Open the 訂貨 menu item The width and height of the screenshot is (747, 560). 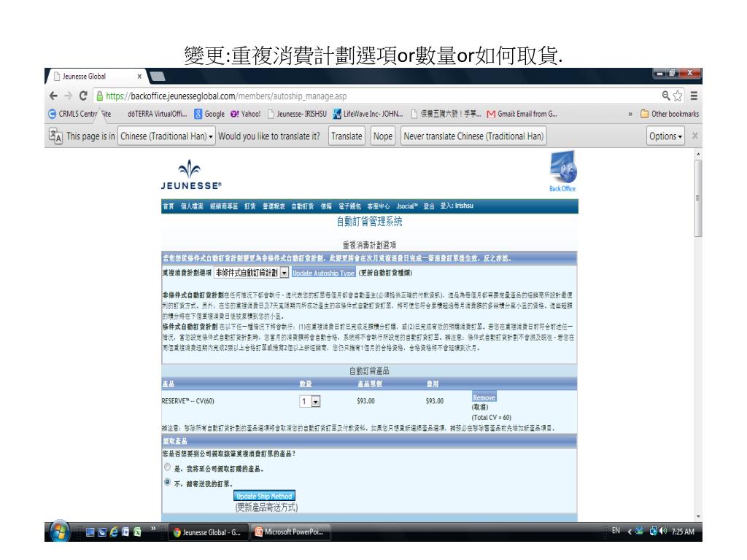click(x=250, y=206)
